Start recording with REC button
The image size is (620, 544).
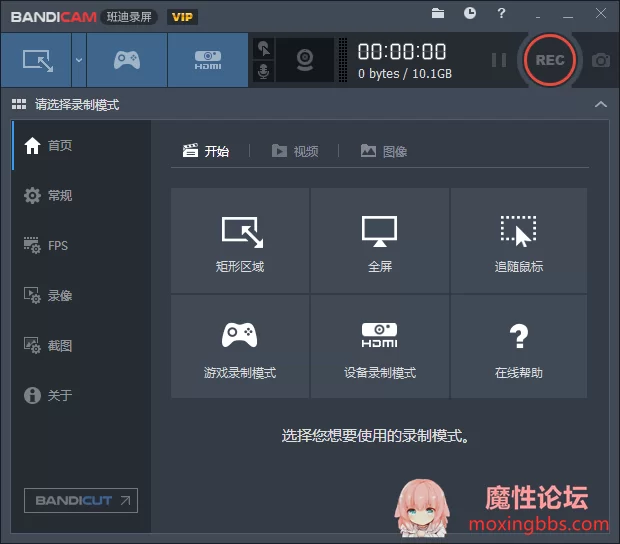click(550, 60)
